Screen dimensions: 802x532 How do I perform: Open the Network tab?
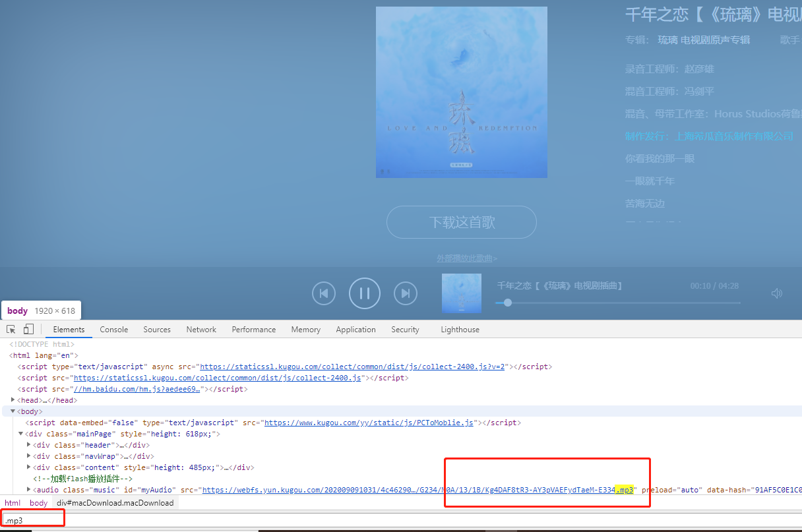[201, 330]
